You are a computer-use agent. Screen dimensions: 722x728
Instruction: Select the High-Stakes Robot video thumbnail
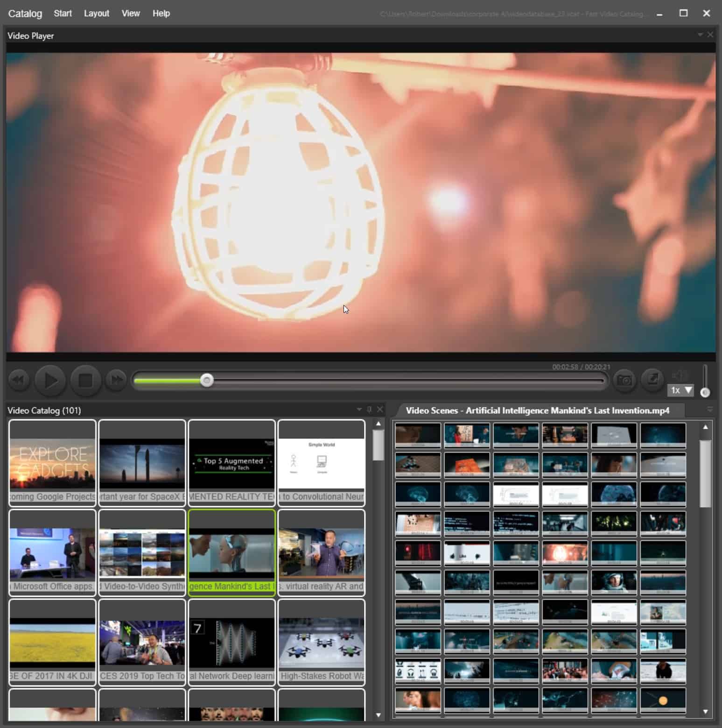pyautogui.click(x=321, y=642)
